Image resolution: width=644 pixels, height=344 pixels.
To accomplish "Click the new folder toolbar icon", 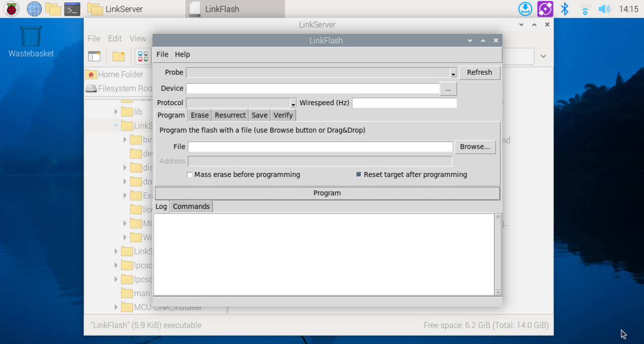I will coord(119,57).
